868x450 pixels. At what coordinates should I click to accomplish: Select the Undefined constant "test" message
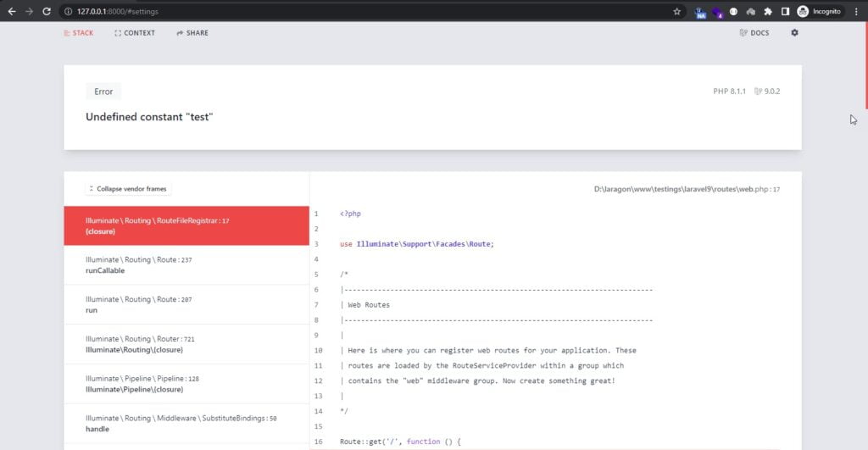(149, 117)
